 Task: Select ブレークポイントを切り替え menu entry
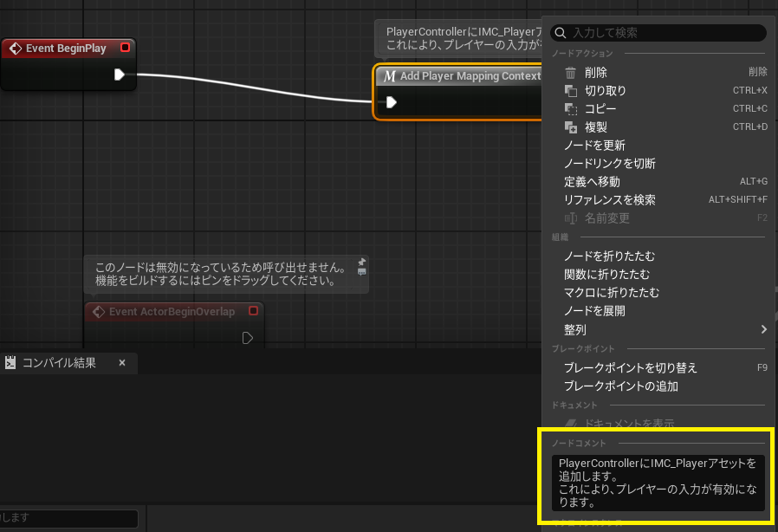660,367
